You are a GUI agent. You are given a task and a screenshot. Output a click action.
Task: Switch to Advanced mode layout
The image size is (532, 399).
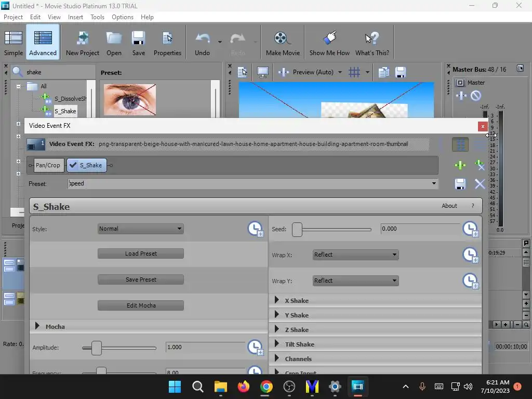coord(43,43)
